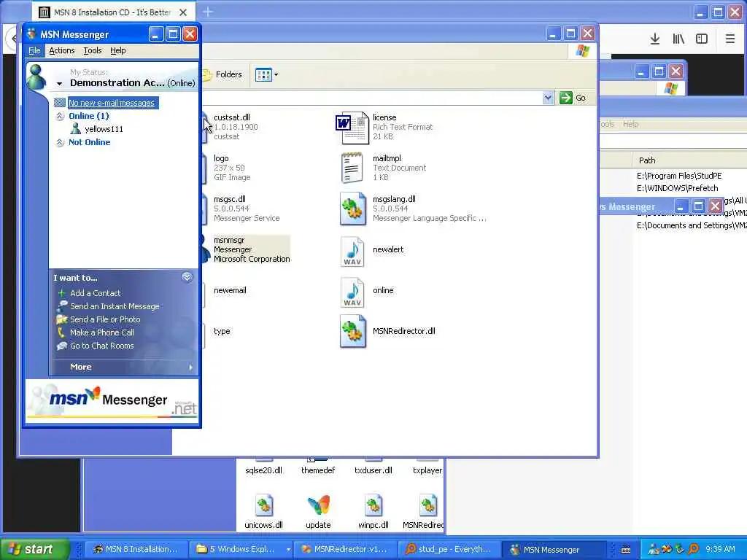Select the type file
Viewport: 747px width, 560px height.
point(222,332)
